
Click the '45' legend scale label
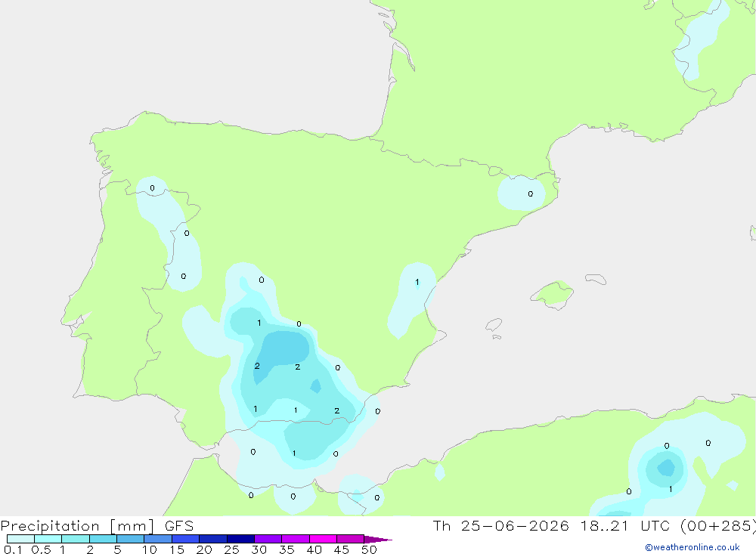(x=342, y=549)
